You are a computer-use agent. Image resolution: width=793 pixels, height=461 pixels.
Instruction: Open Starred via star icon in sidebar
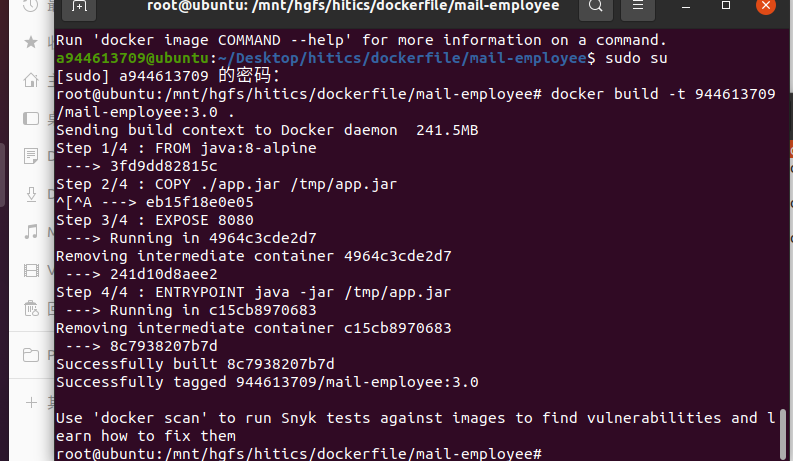[30, 42]
